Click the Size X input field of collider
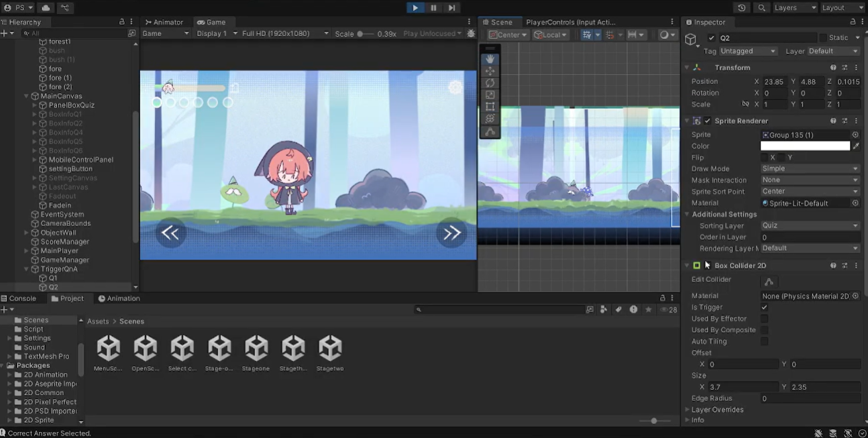 743,387
